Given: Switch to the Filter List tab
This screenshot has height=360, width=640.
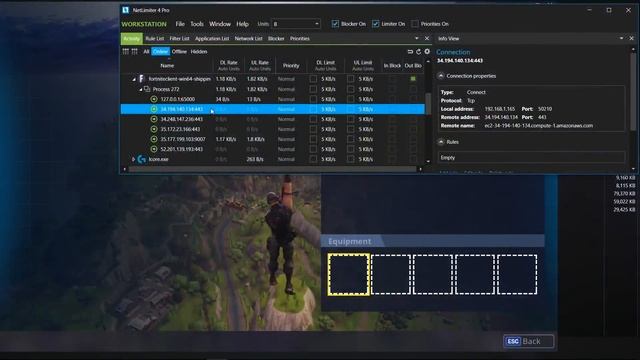Looking at the screenshot, I should (180, 38).
